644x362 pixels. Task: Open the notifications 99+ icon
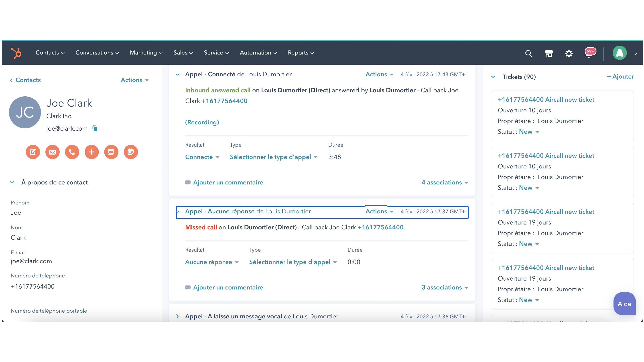click(x=590, y=53)
